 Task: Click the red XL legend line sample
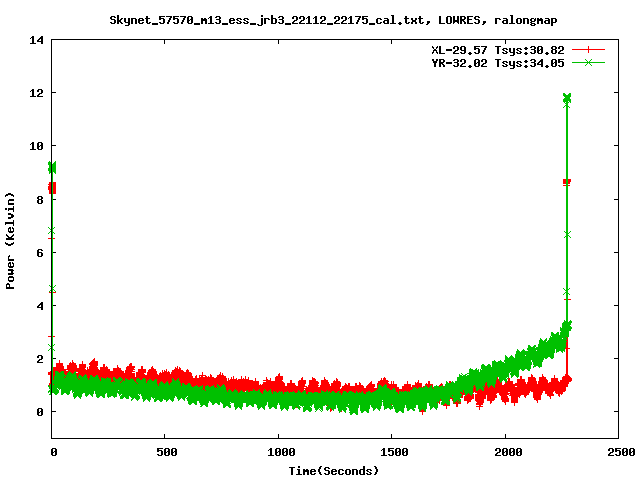point(588,50)
